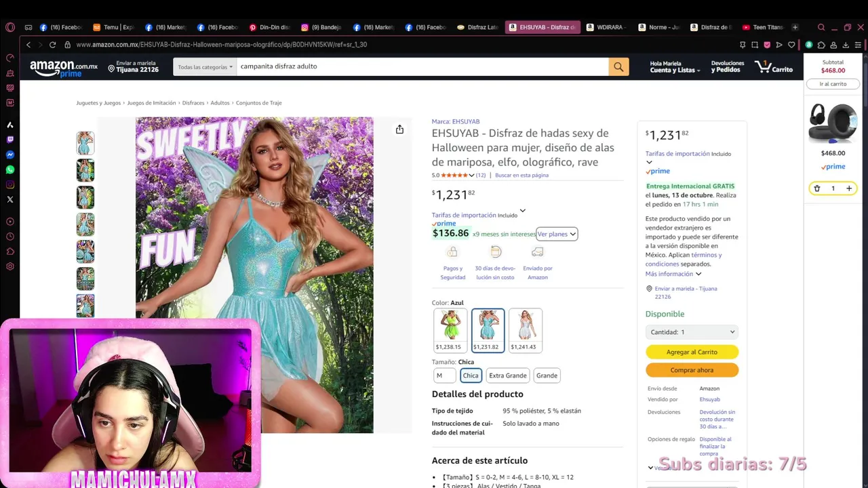Choose size Extra Grande

click(x=508, y=375)
